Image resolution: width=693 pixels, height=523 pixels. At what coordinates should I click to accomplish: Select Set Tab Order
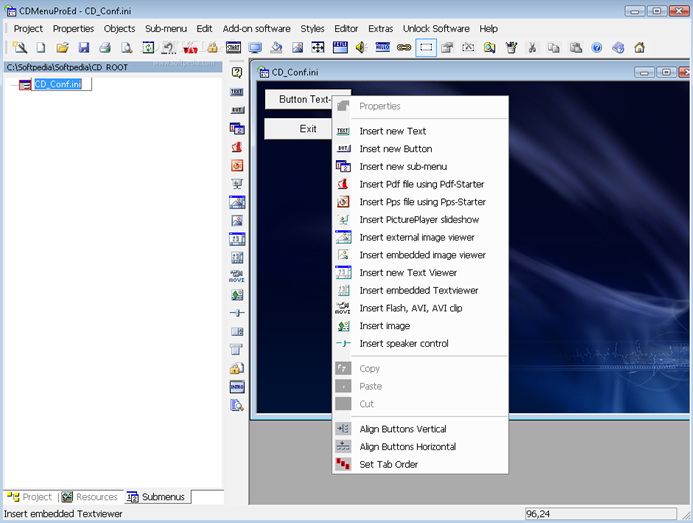pos(420,465)
